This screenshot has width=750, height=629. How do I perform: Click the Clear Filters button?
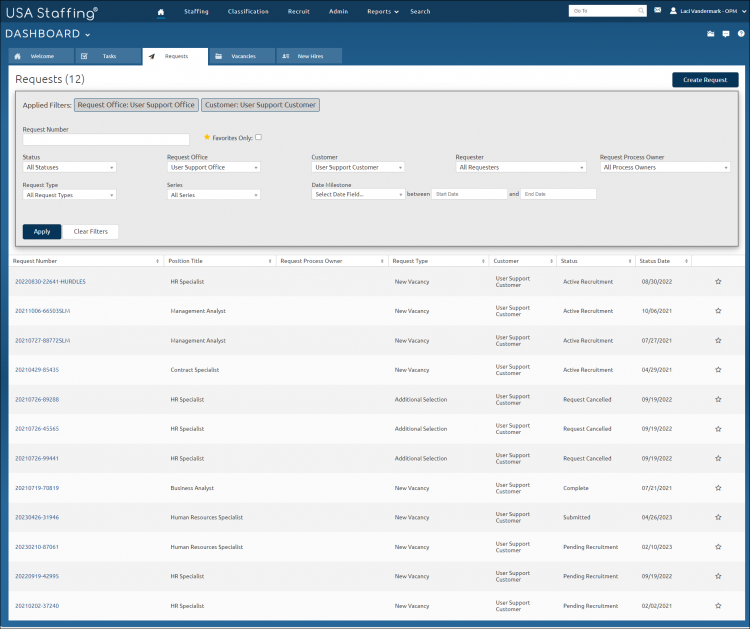90,232
